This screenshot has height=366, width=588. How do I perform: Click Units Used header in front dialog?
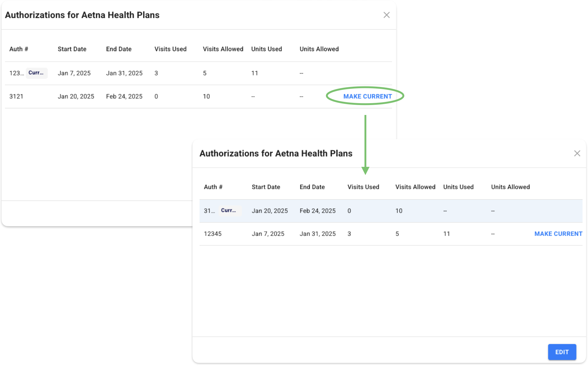click(458, 187)
